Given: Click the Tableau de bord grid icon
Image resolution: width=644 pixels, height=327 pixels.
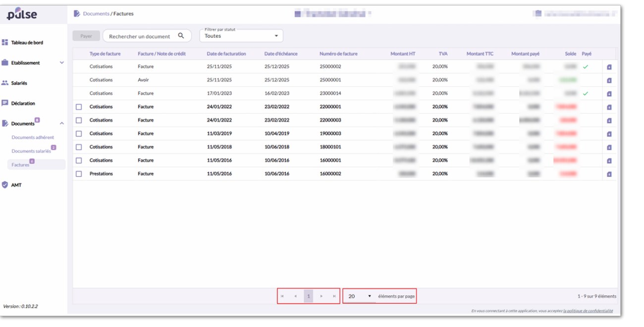Looking at the screenshot, I should [x=5, y=43].
